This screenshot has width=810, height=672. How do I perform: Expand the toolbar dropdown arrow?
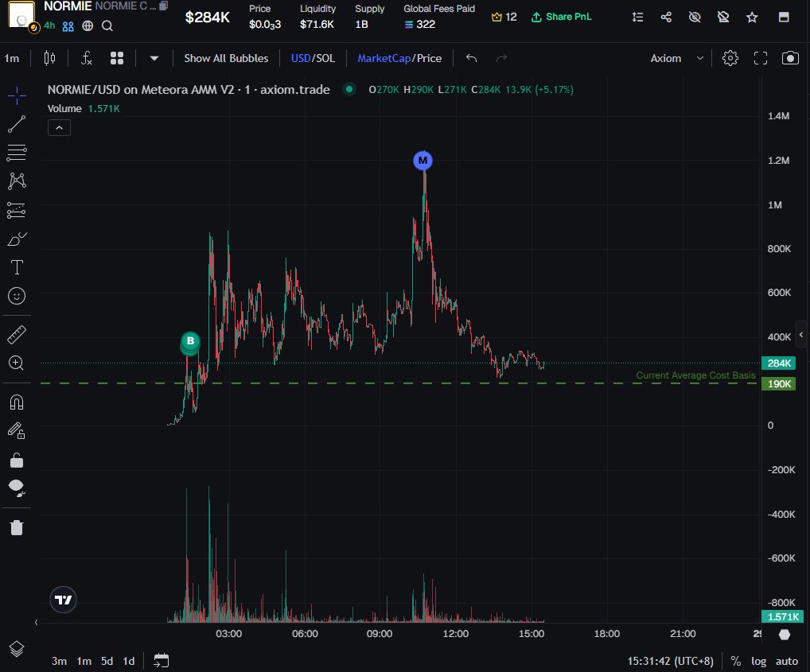coord(154,58)
